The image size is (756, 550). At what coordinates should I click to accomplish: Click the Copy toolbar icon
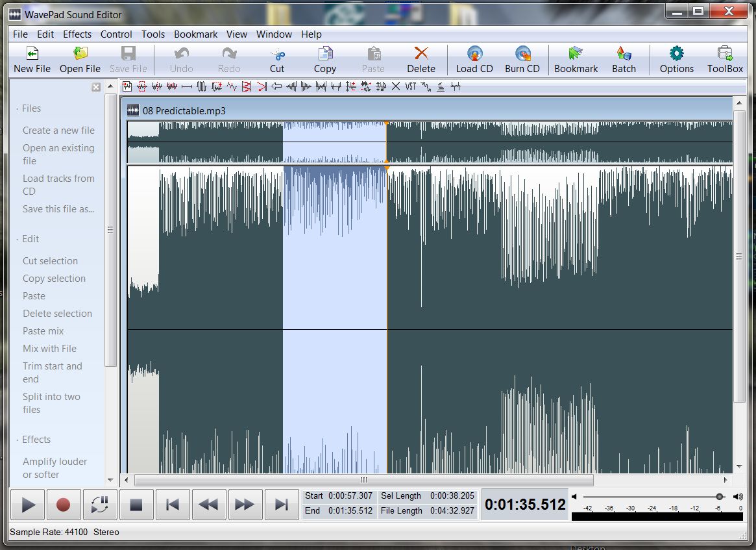pyautogui.click(x=325, y=53)
